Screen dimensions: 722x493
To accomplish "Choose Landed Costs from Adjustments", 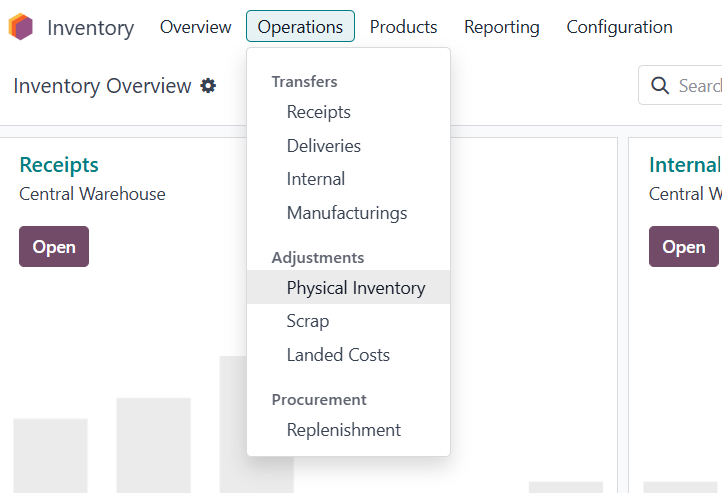I will [x=338, y=355].
